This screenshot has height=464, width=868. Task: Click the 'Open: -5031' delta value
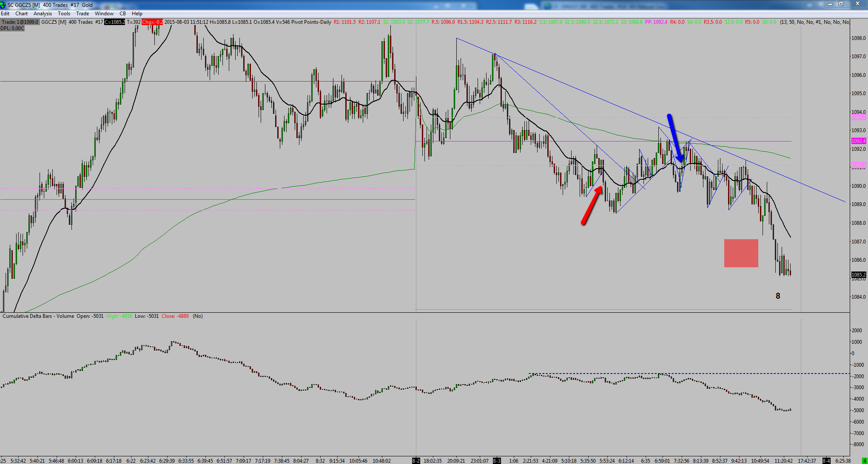(x=90, y=316)
